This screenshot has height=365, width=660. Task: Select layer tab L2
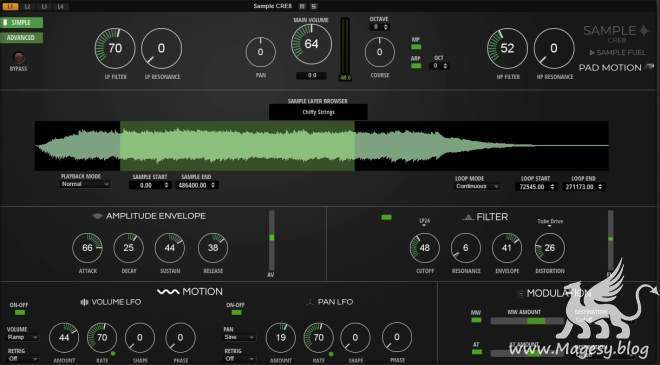[27, 6]
